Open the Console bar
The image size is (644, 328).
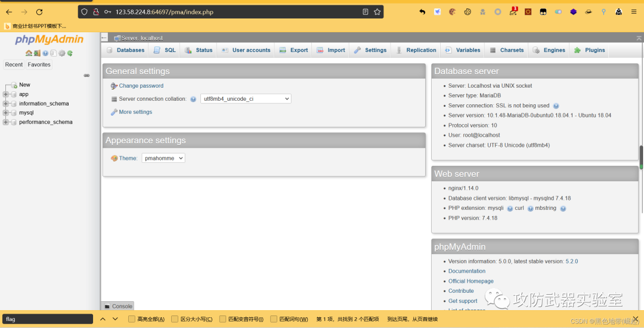pos(118,307)
